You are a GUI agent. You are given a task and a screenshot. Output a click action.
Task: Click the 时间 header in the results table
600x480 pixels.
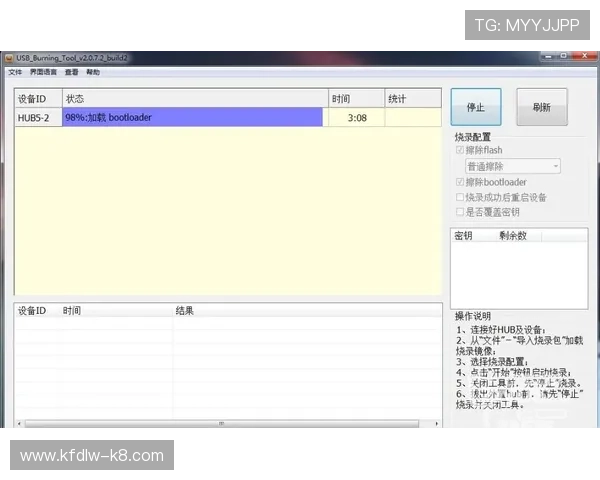(x=116, y=310)
